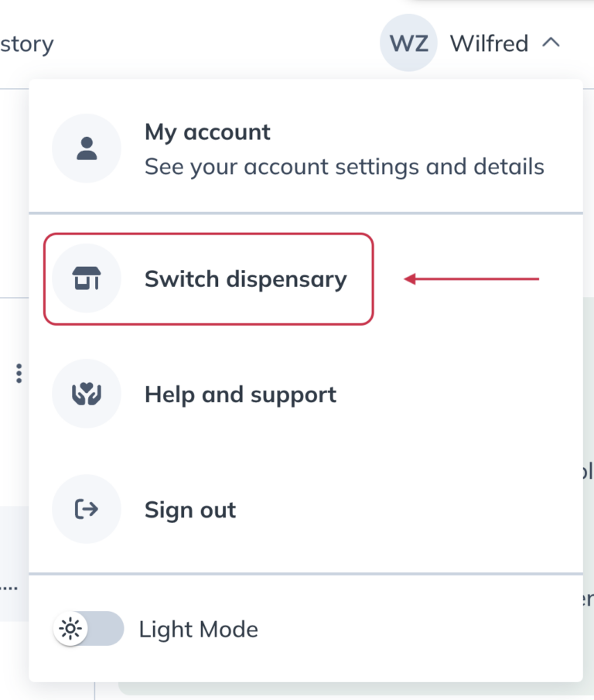Click Sign out
The width and height of the screenshot is (594, 700).
(x=189, y=509)
